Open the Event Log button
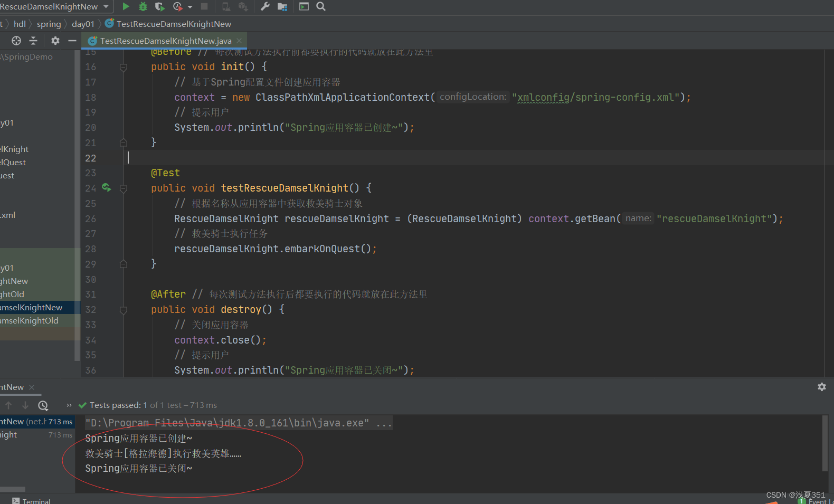Screen dimensions: 834x504 816,501
